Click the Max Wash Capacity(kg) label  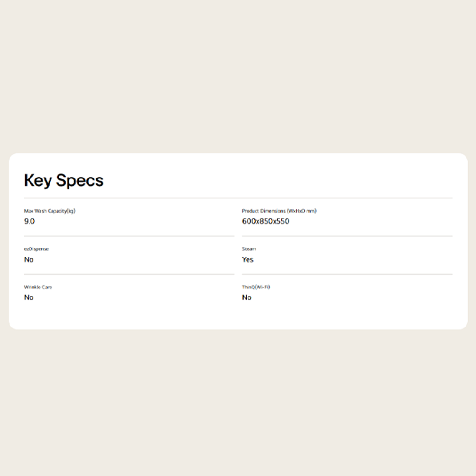50,211
